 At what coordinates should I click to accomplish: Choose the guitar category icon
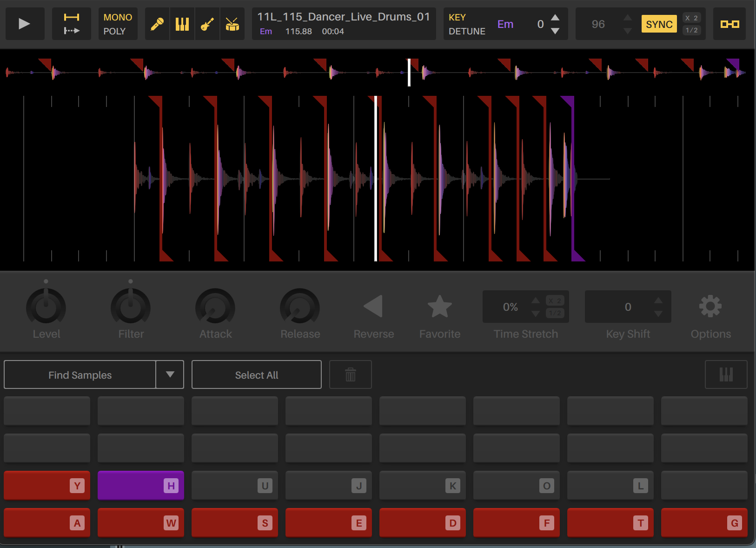[x=207, y=24]
